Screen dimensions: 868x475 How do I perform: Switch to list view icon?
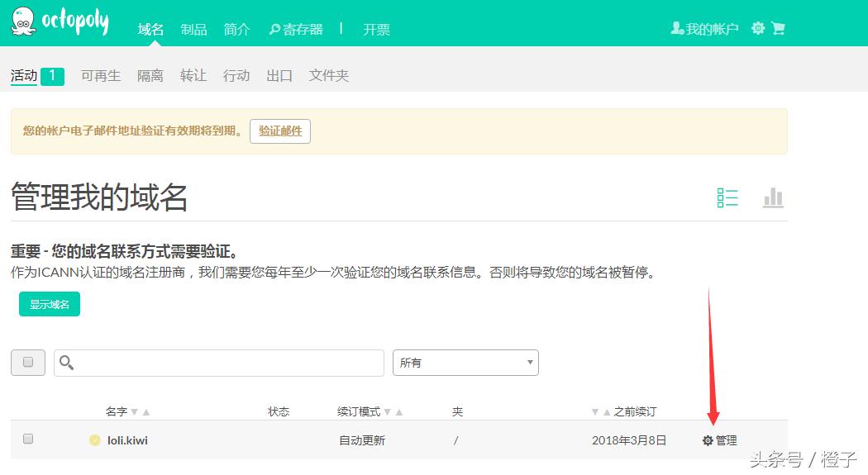[727, 197]
